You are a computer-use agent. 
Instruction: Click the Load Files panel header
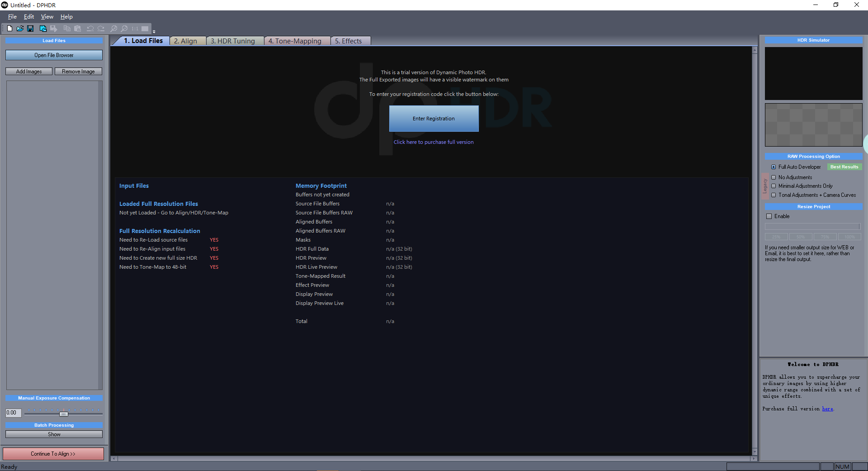click(x=54, y=41)
